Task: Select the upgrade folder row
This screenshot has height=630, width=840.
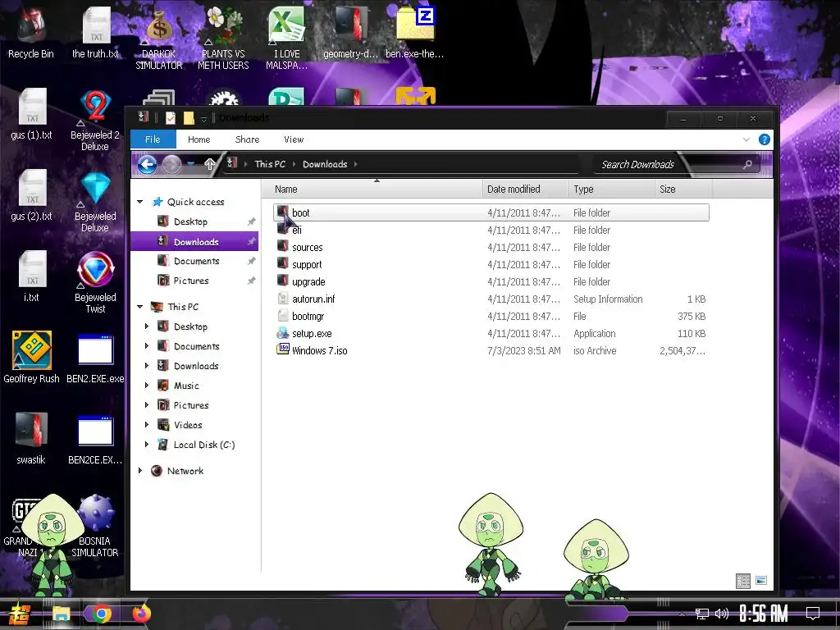Action: pos(491,282)
